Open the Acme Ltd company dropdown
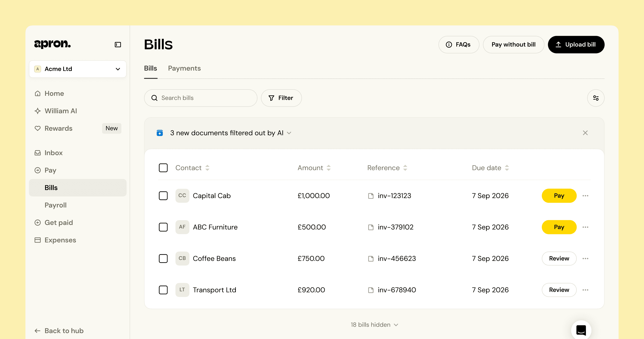The width and height of the screenshot is (644, 339). pos(78,69)
